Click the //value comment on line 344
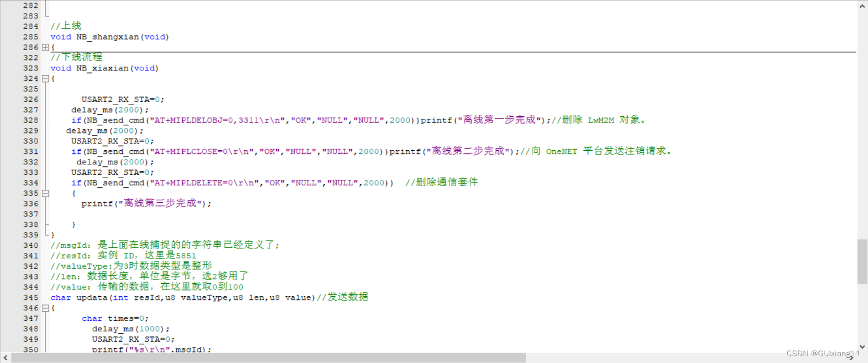Screen dimensions: 868x363 (147, 287)
